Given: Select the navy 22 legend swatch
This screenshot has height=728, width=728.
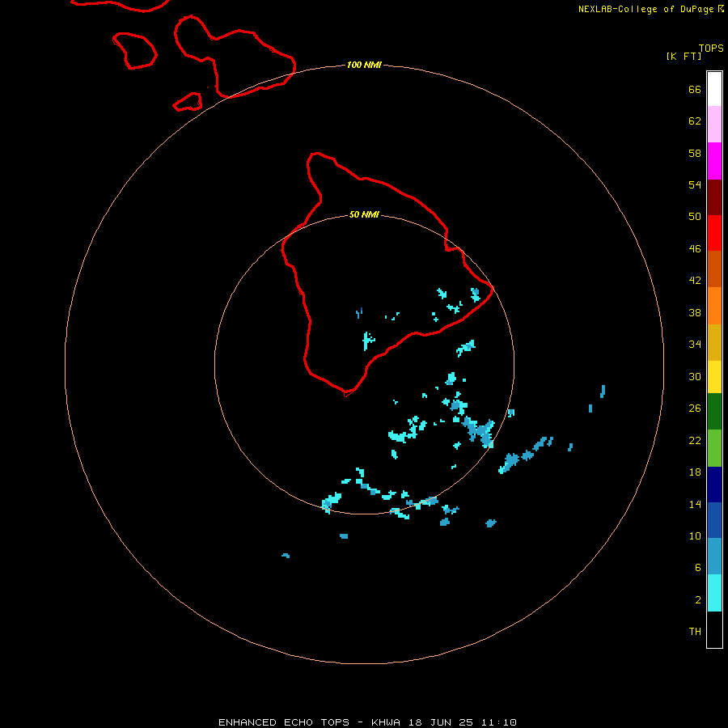Looking at the screenshot, I should pyautogui.click(x=714, y=485).
